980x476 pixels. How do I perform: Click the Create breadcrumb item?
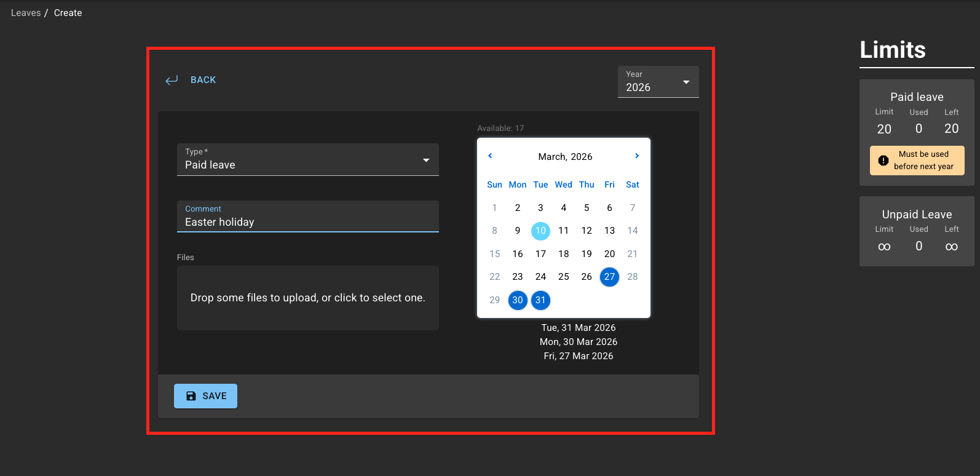[68, 13]
